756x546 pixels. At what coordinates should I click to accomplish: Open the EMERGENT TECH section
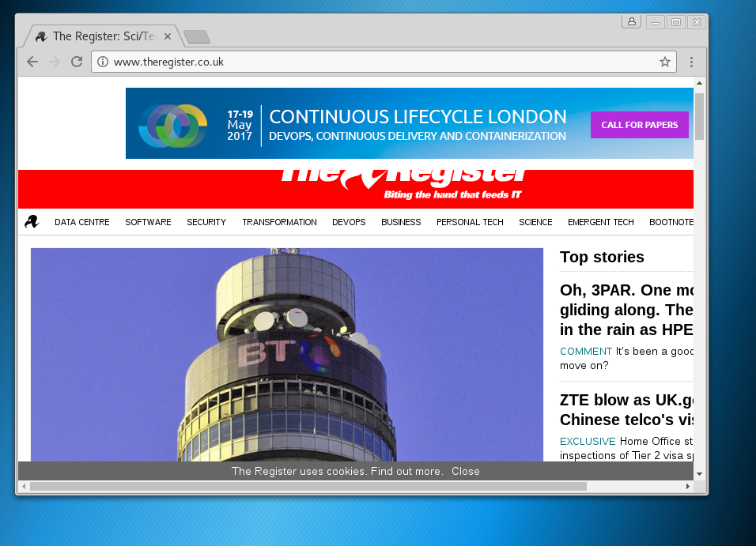(601, 222)
